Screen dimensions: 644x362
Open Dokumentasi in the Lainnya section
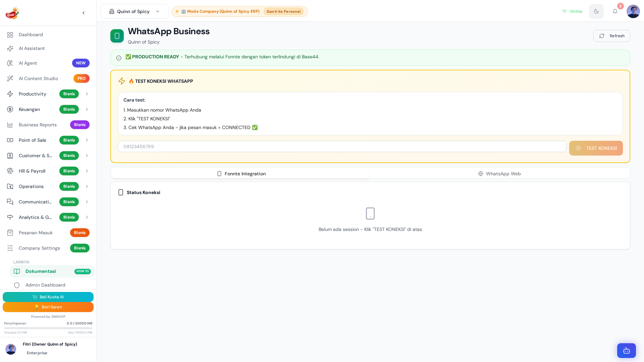[x=52, y=271]
